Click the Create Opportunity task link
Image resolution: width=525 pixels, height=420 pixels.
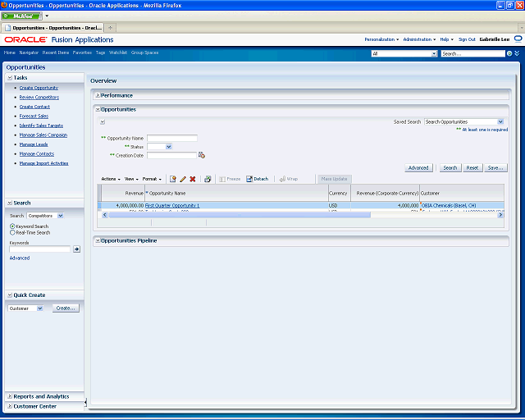(x=39, y=88)
